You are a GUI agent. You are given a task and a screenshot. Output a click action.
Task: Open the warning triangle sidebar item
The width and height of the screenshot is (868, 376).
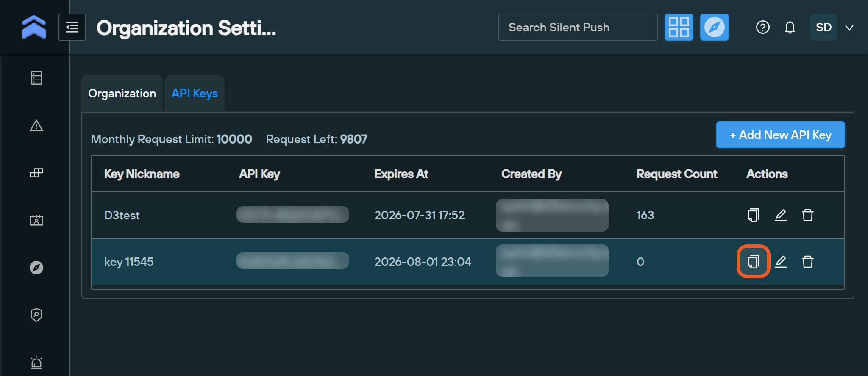click(x=36, y=126)
